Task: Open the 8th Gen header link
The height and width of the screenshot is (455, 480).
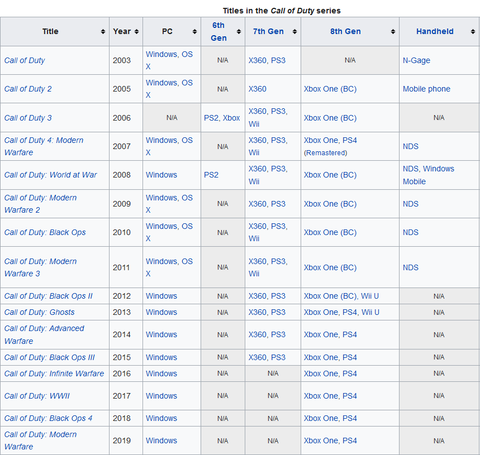Action: click(x=345, y=31)
